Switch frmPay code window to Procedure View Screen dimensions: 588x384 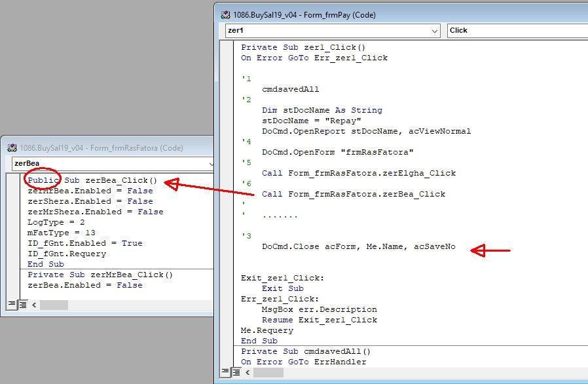pyautogui.click(x=226, y=372)
